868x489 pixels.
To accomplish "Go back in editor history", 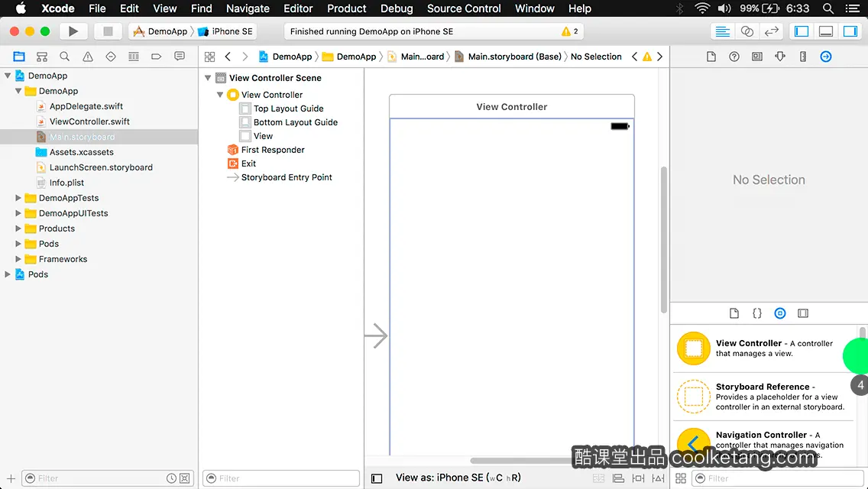I will pyautogui.click(x=228, y=57).
